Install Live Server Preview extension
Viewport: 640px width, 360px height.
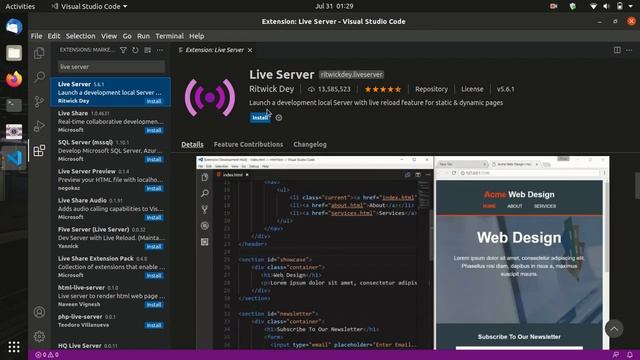[x=154, y=189]
